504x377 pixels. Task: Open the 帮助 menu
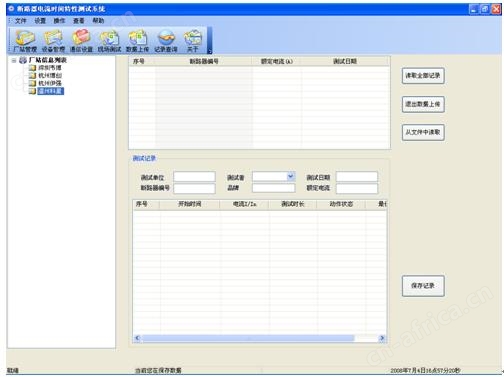[98, 21]
